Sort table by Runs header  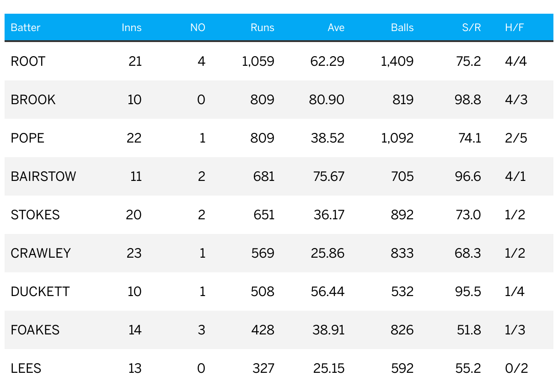coord(263,27)
